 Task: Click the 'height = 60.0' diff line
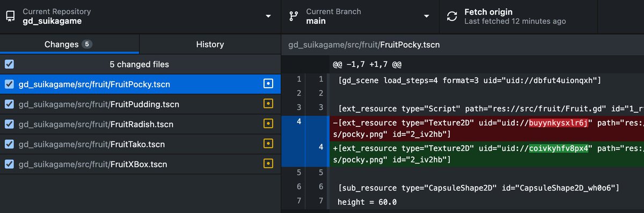[487, 202]
